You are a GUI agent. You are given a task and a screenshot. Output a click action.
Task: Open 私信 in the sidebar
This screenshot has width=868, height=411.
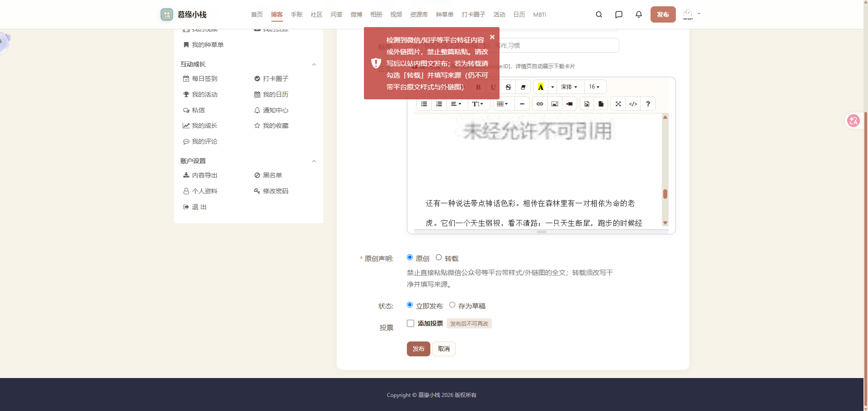[193, 110]
